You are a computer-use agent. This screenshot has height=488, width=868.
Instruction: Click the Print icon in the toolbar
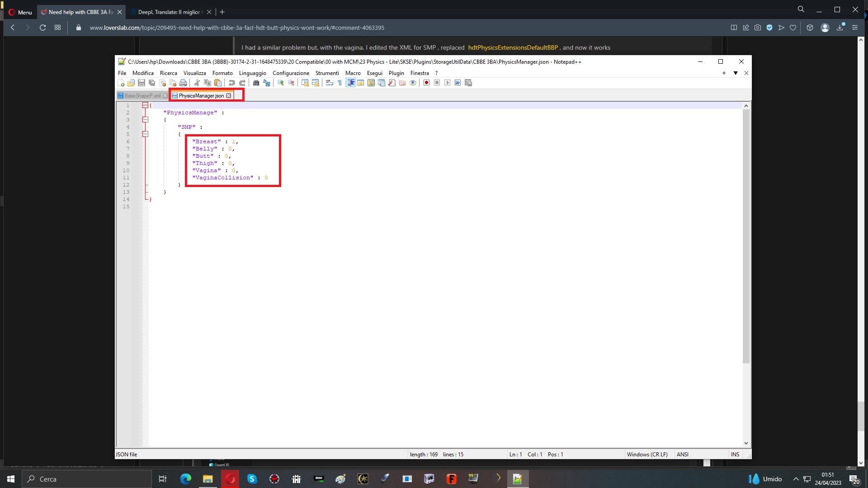click(x=183, y=83)
